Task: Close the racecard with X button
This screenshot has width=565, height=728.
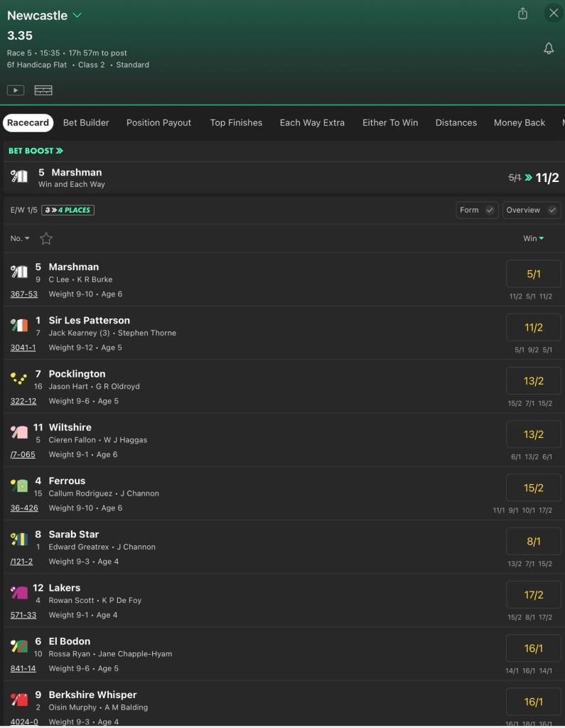Action: point(554,14)
